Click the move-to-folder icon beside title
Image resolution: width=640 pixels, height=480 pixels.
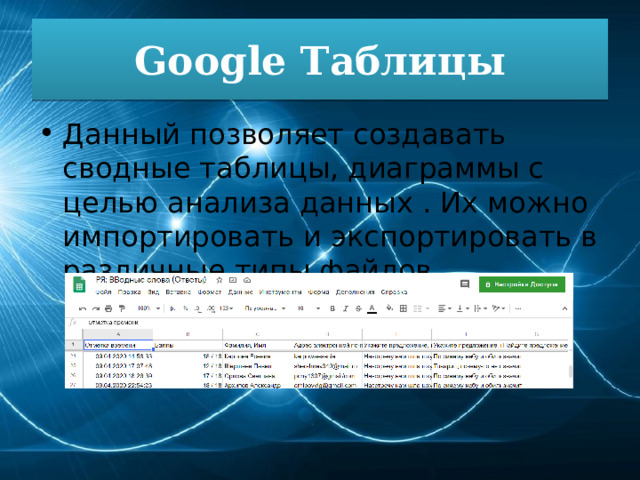[x=233, y=280]
